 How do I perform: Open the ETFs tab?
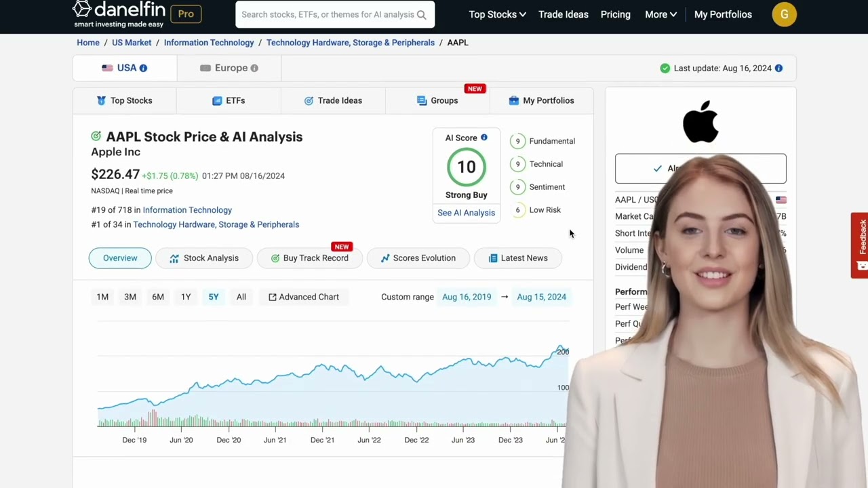(x=229, y=100)
